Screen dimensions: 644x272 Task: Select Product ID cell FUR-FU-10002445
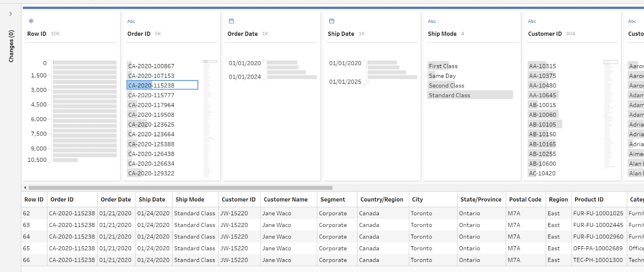[599, 225]
